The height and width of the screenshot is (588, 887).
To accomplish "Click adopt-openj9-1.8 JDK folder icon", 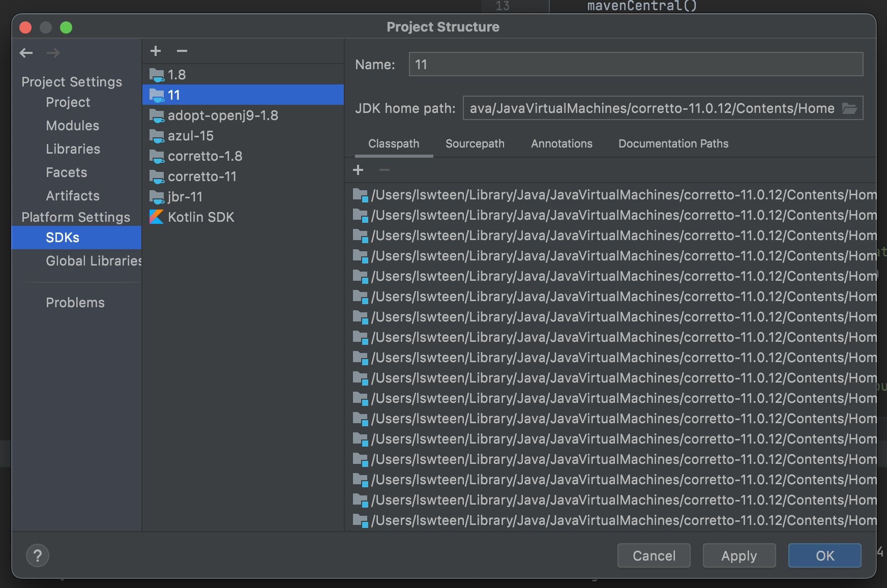I will (x=157, y=116).
